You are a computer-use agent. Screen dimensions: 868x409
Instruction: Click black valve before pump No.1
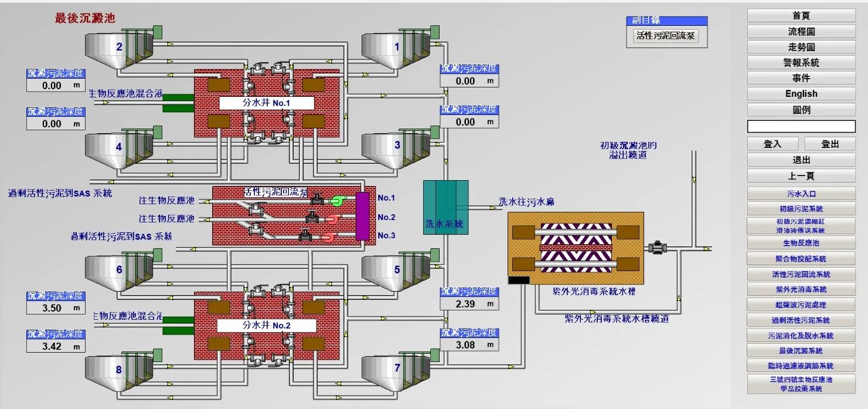coord(317,199)
